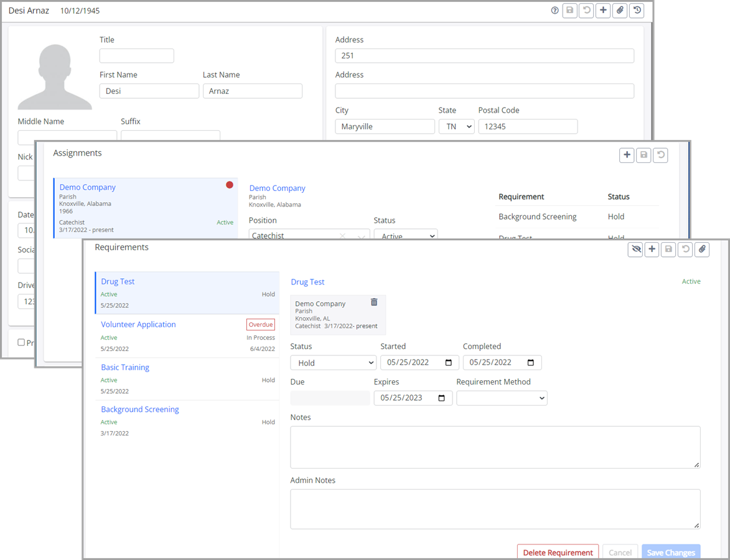Open paperclip attachments in Requirements panel
Screen dimensions: 730x560
[x=702, y=250]
